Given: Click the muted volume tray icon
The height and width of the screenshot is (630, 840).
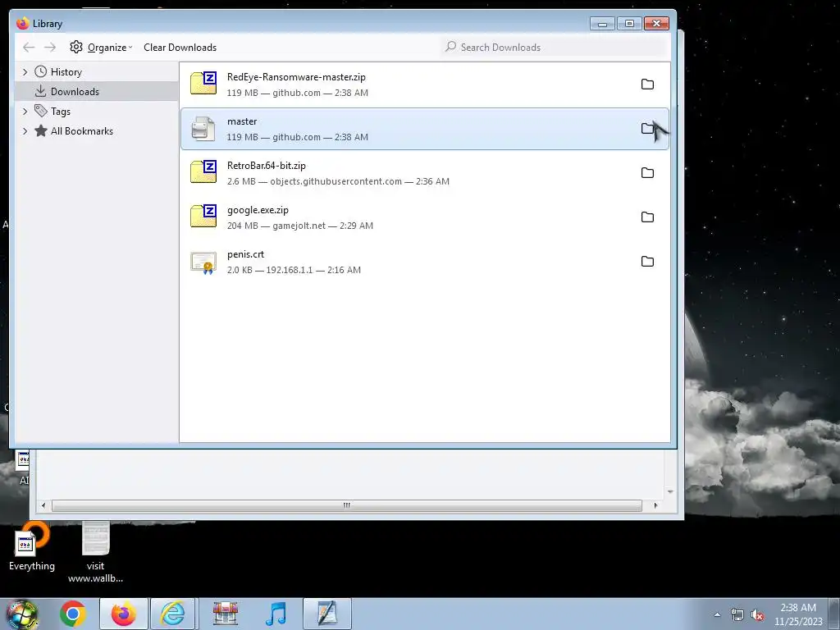Looking at the screenshot, I should (757, 615).
